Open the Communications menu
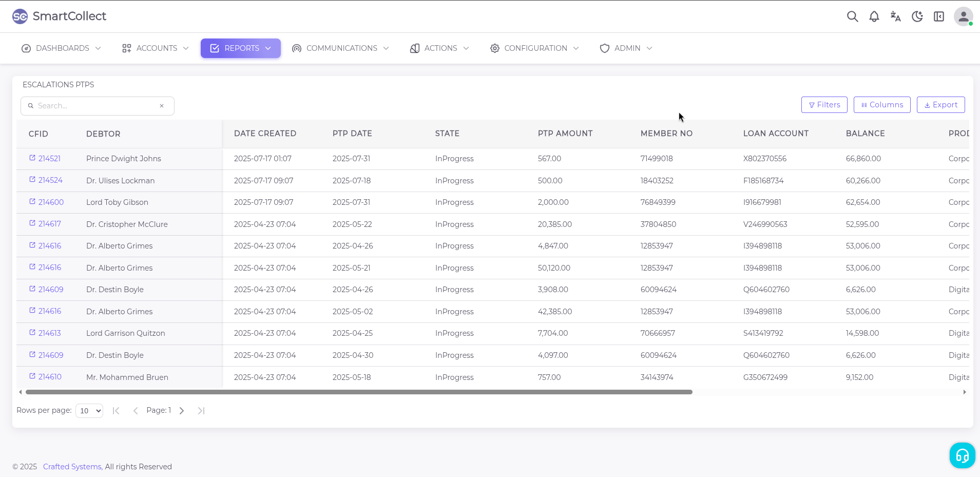Viewport: 980px width, 477px height. pyautogui.click(x=340, y=48)
